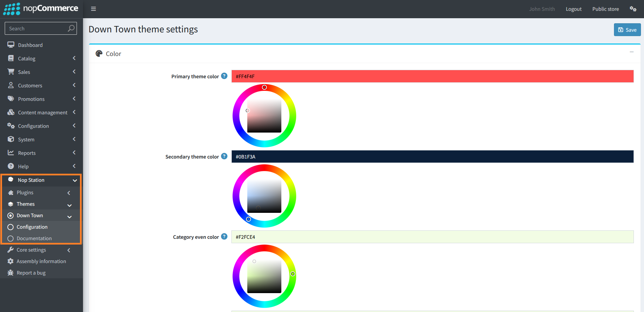Click the Promotions tags icon
Viewport: 644px width, 312px height.
point(11,99)
